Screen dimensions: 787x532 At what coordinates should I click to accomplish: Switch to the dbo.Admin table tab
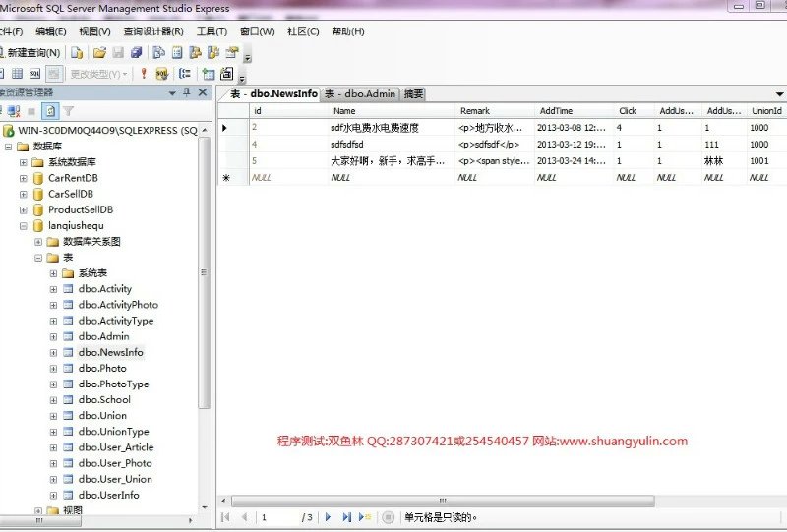(x=360, y=93)
